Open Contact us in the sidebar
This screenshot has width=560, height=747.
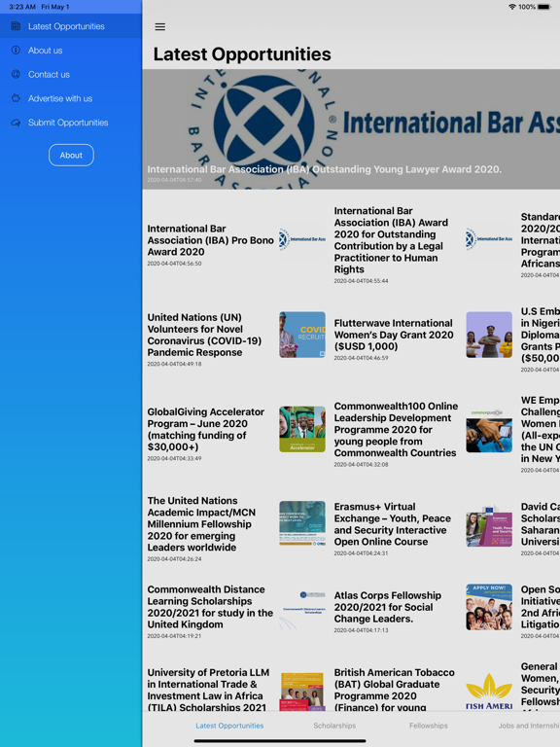(x=71, y=74)
